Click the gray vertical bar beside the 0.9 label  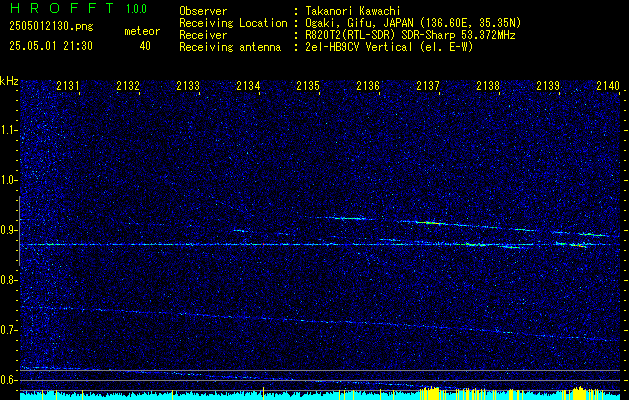click(19, 231)
